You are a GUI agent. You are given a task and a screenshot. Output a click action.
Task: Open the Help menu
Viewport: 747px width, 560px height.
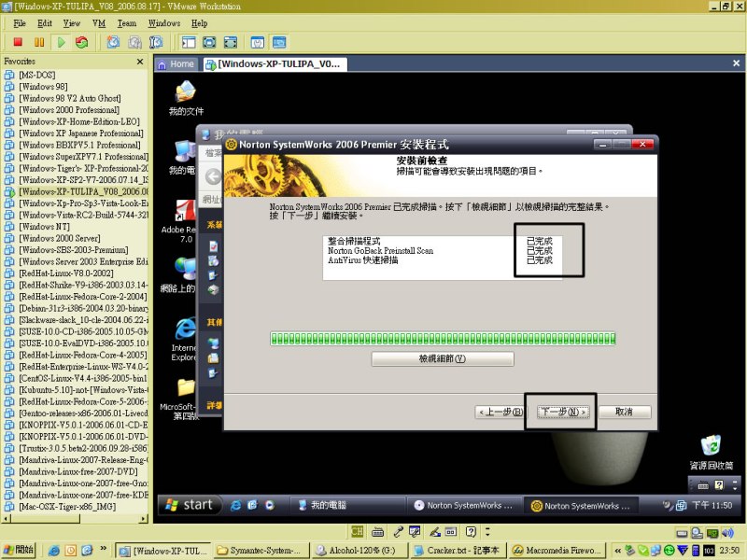[x=200, y=23]
